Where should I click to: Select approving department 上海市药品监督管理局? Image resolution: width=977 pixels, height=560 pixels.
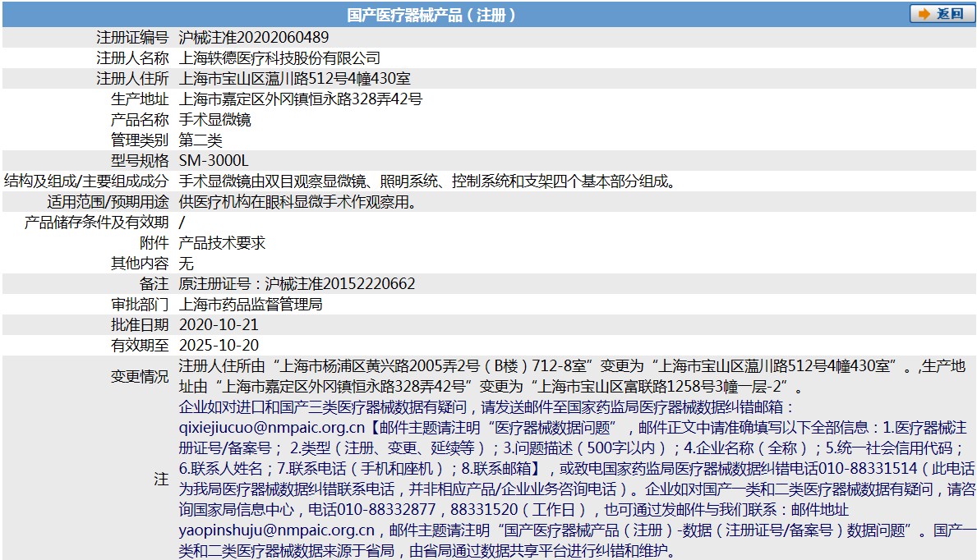coord(251,305)
